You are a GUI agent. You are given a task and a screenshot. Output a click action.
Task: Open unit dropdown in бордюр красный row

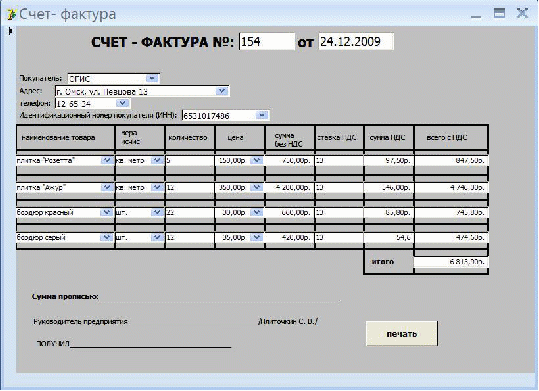(x=157, y=213)
